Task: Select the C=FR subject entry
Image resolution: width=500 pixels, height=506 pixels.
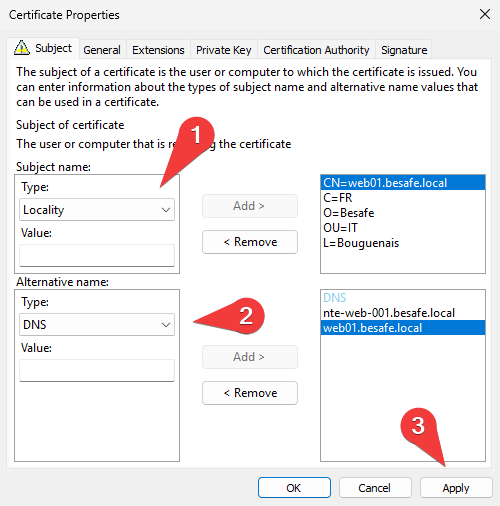Action: pos(403,198)
